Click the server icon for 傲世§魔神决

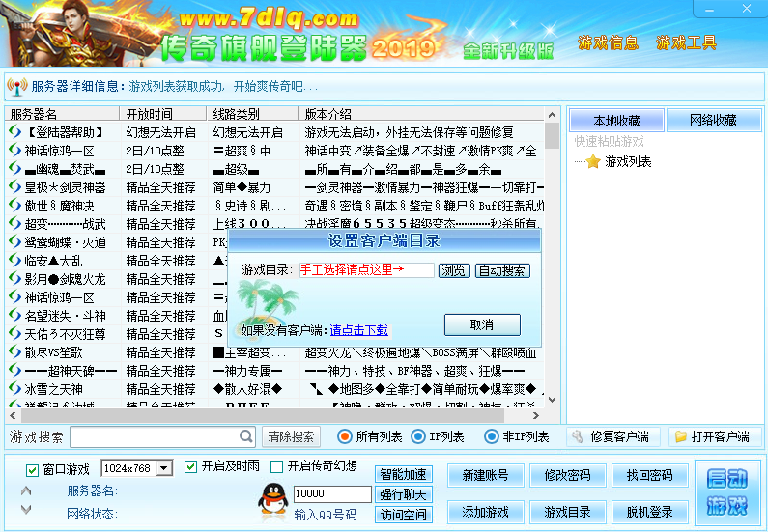14,206
